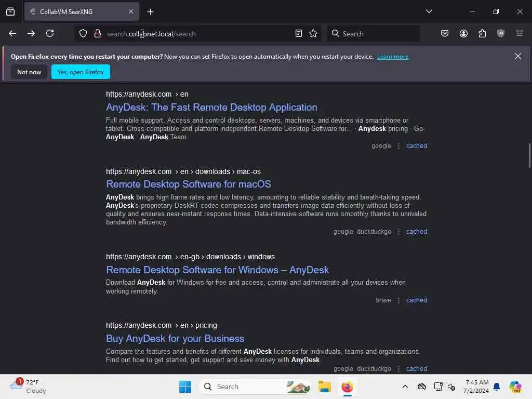Open volume muted tray icon
532x399 pixels.
tap(451, 387)
